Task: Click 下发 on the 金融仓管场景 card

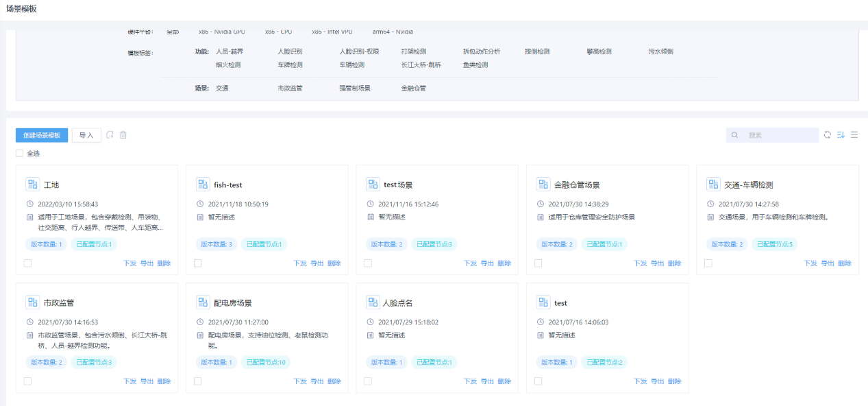Action: (640, 263)
